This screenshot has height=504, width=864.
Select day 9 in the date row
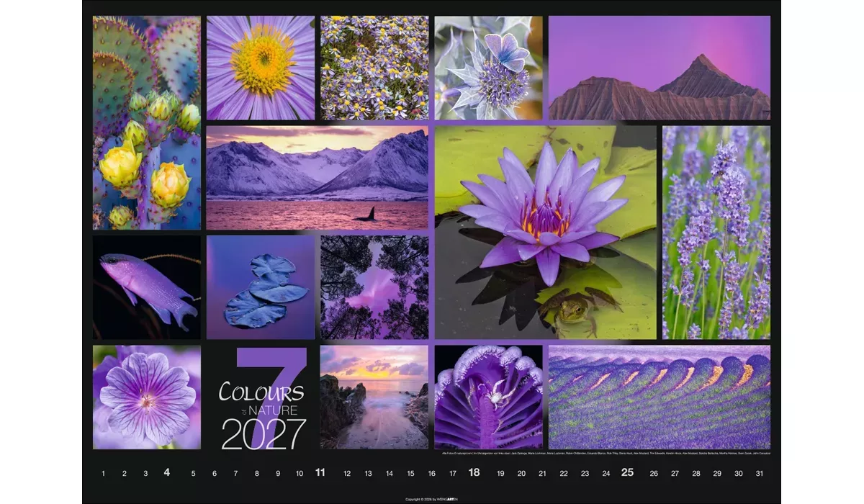278,474
